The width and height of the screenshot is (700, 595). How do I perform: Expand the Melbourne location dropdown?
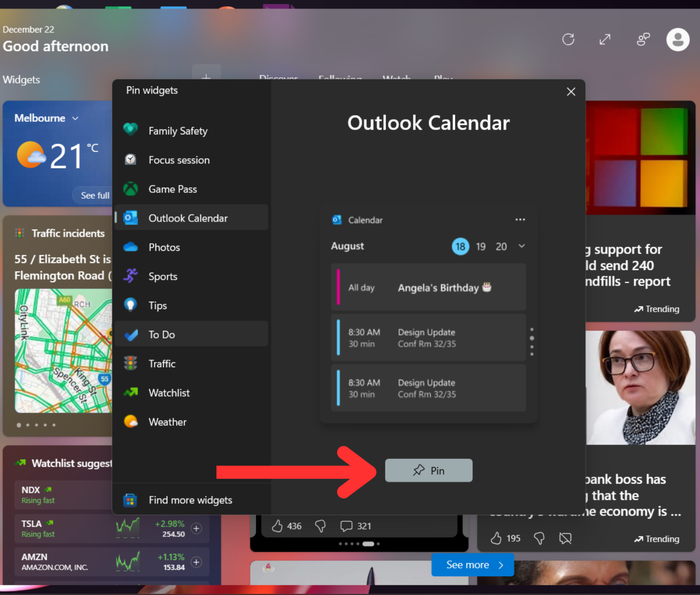click(x=75, y=118)
